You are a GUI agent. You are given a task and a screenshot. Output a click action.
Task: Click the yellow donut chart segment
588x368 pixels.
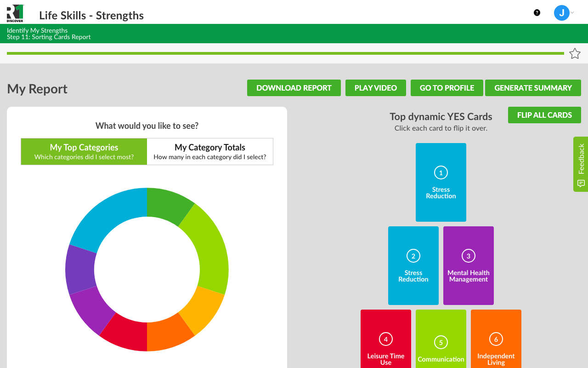click(201, 308)
